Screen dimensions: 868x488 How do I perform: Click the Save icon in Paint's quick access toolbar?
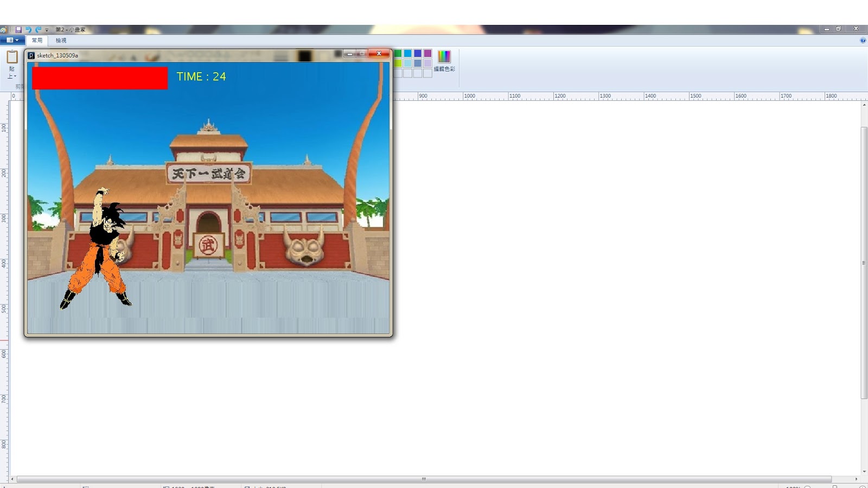[18, 30]
